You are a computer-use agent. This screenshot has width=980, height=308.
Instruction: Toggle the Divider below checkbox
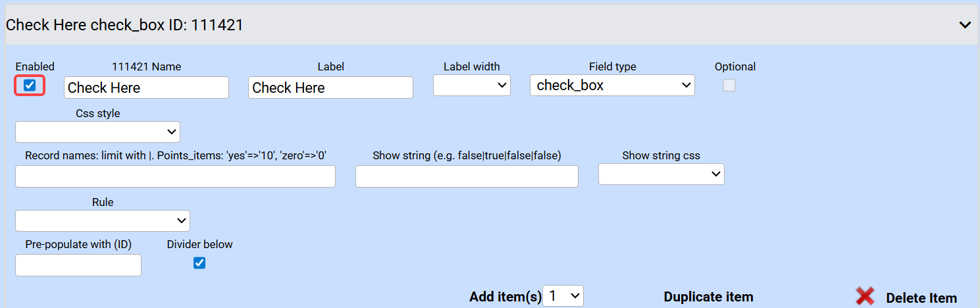tap(199, 263)
